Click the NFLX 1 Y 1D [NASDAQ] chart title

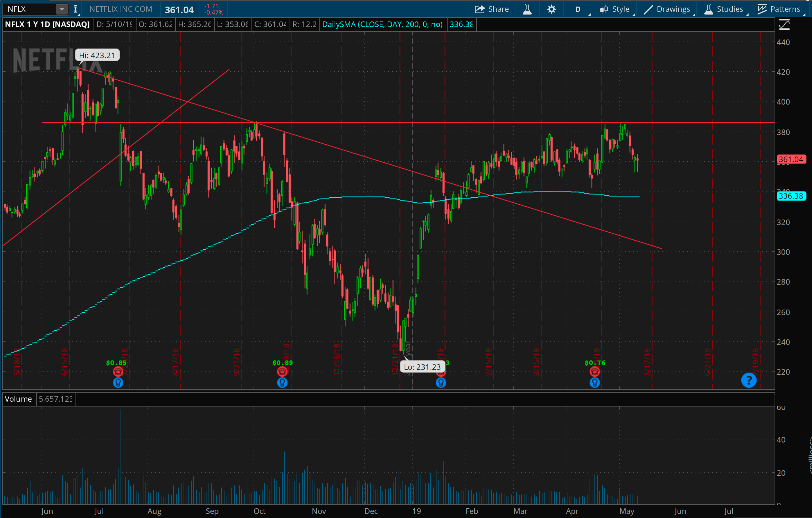47,24
